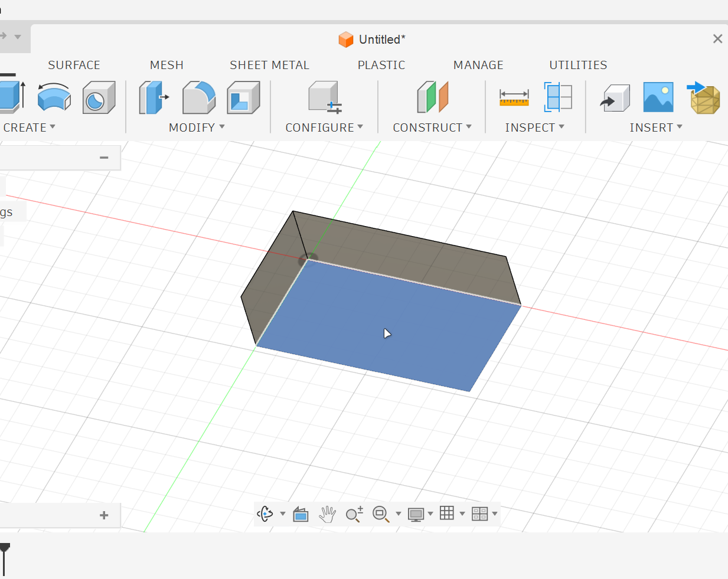This screenshot has width=728, height=579.
Task: Select the blue sketch profile face
Action: pos(390,325)
